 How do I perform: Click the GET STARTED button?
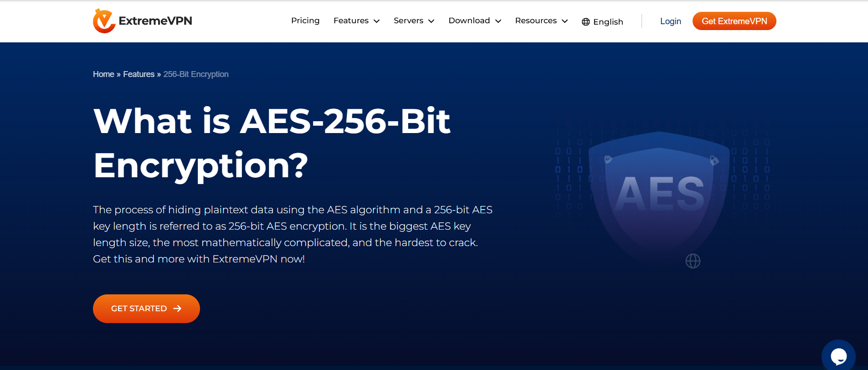coord(146,308)
